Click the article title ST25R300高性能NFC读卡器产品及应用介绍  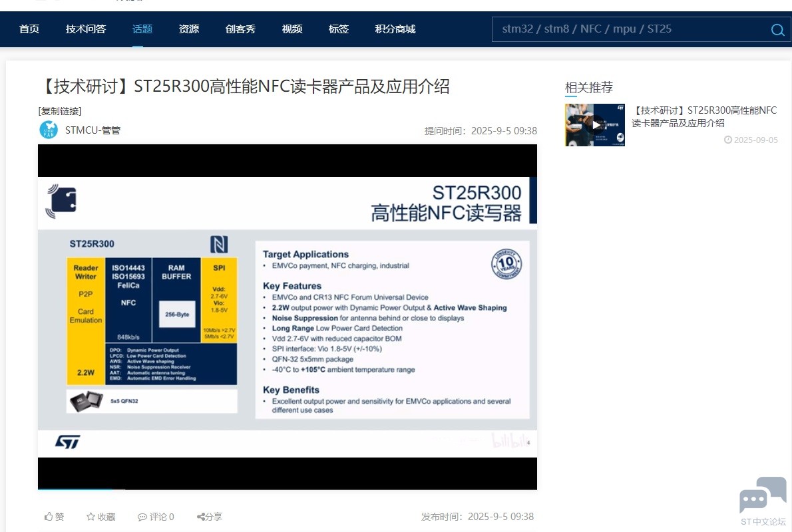pyautogui.click(x=244, y=86)
